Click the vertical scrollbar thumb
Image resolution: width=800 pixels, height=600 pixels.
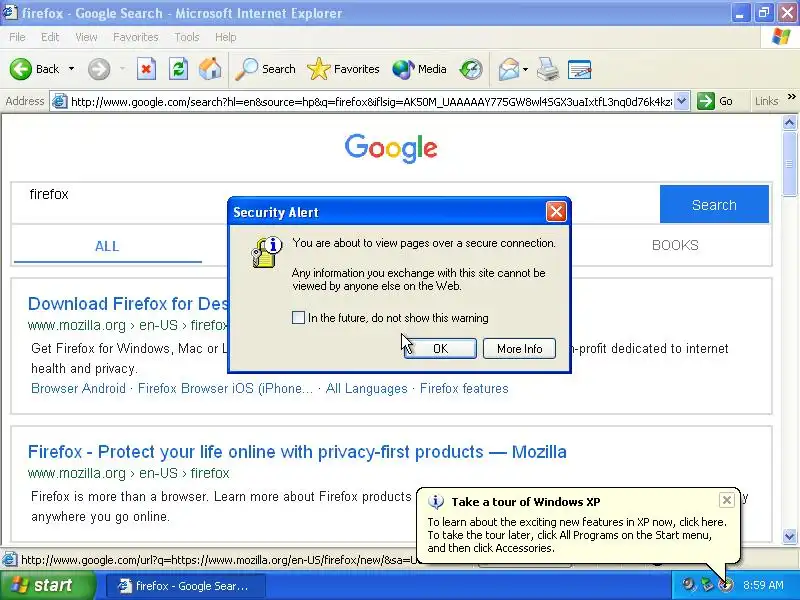coord(789,163)
